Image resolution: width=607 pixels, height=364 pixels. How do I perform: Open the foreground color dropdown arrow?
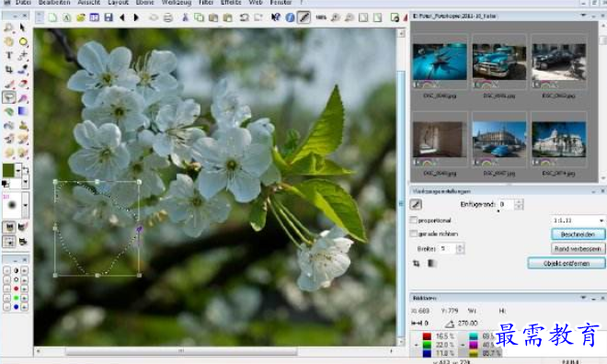(17, 170)
